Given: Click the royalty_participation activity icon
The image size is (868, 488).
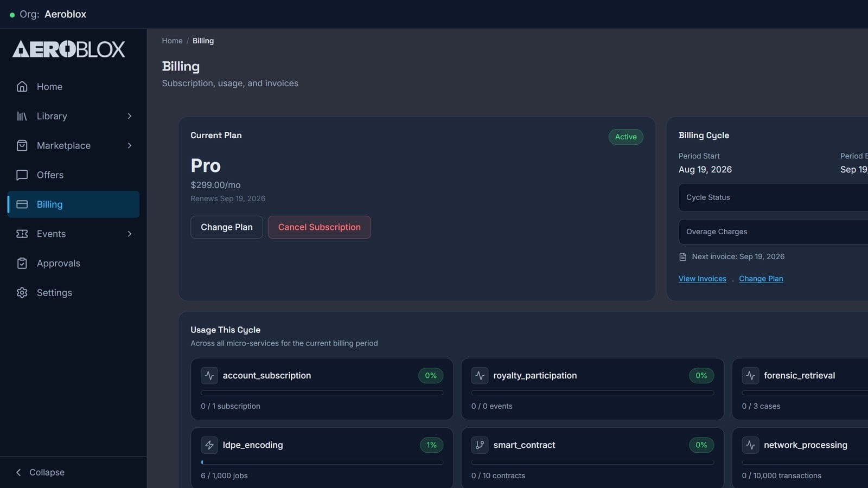Looking at the screenshot, I should pos(480,376).
